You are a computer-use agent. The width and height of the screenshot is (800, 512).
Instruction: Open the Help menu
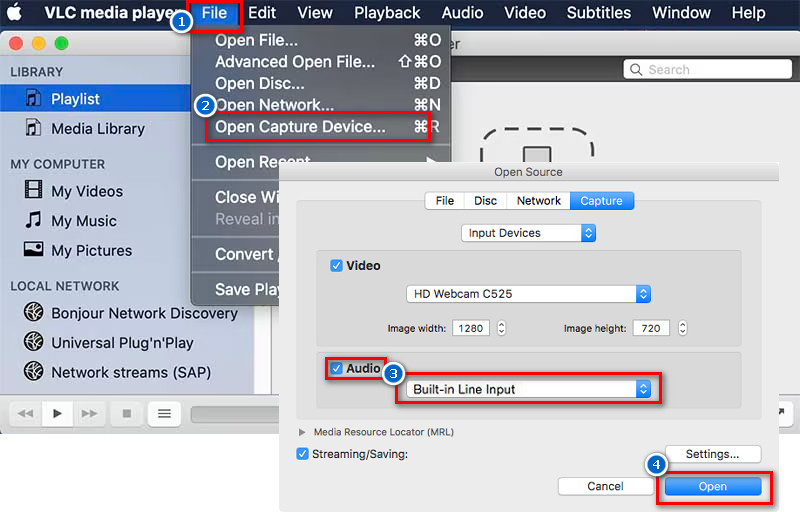[748, 13]
